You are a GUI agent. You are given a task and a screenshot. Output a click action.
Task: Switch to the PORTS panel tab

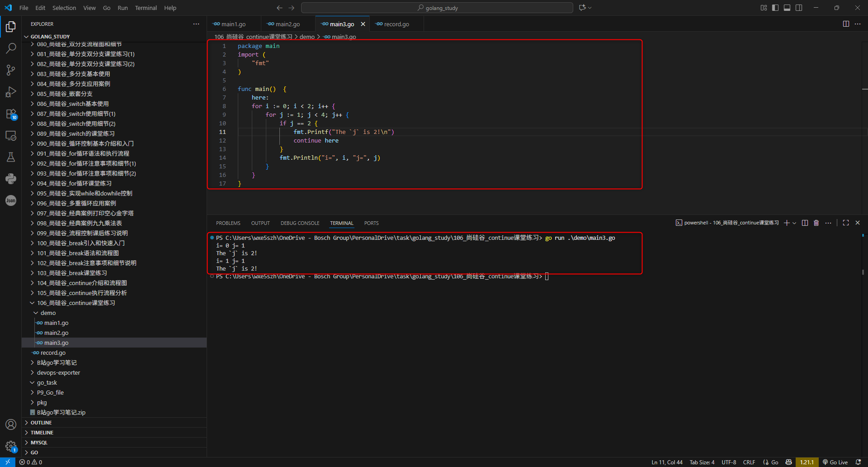click(372, 223)
